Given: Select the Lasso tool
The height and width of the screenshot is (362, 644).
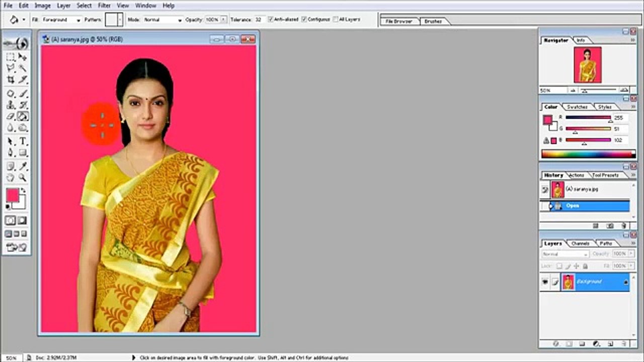Looking at the screenshot, I should click(10, 68).
